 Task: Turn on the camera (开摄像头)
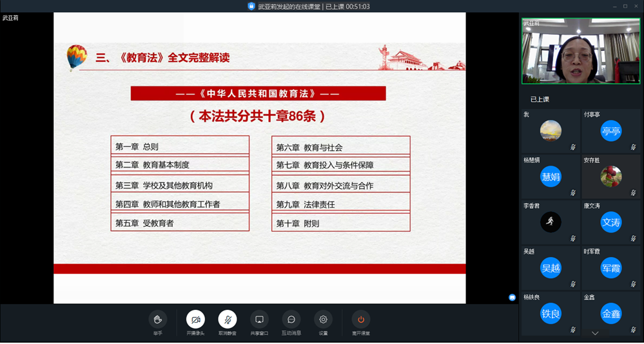pos(195,320)
